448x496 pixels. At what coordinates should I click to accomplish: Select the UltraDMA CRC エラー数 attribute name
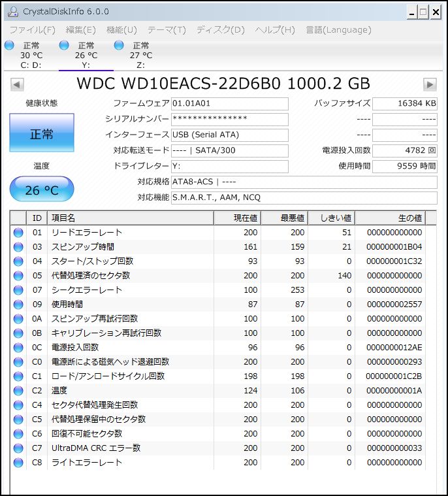coord(96,448)
